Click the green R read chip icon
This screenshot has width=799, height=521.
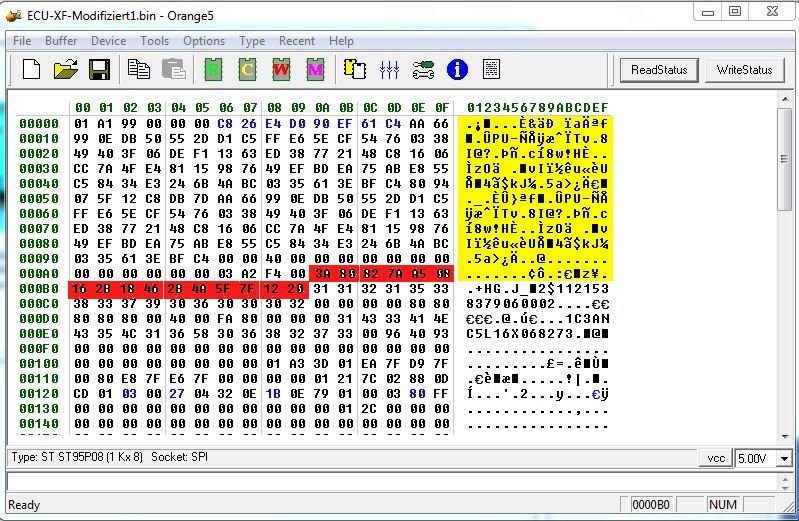coord(213,69)
